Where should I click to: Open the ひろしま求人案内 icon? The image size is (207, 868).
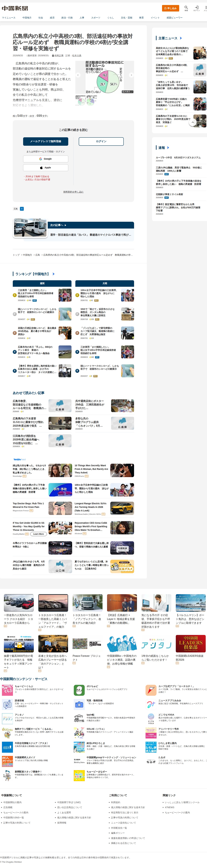[151, 747]
